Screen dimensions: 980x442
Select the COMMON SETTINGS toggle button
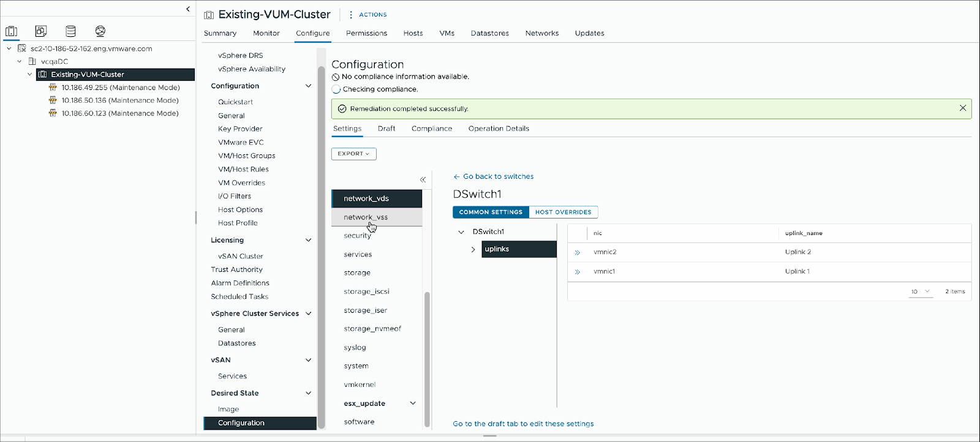tap(491, 212)
